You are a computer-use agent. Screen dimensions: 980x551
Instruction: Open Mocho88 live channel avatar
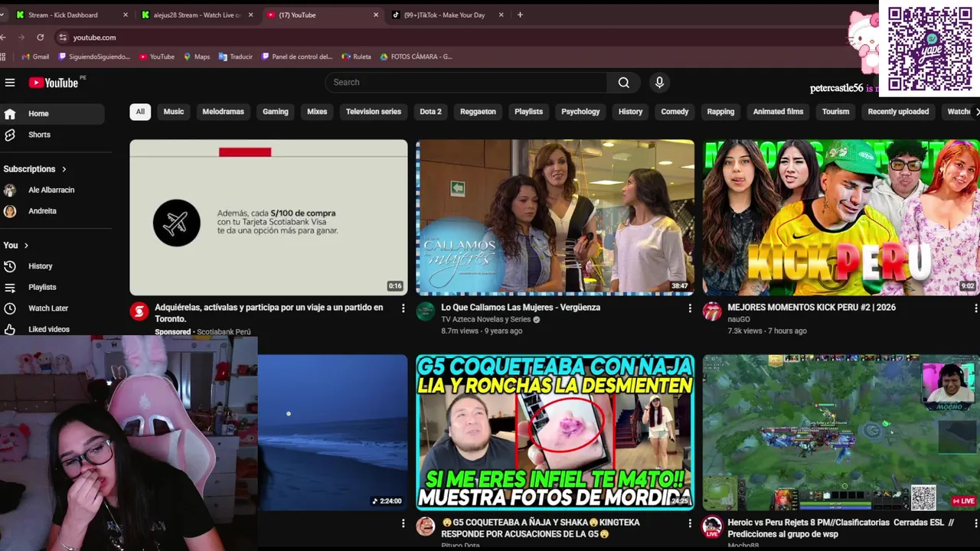click(712, 527)
